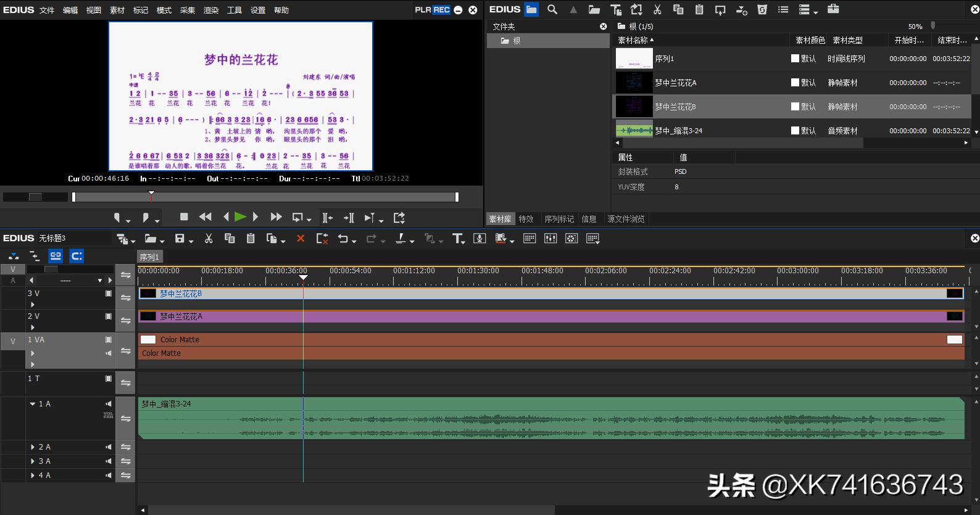Open the title creation T tool in timeline toolbar
This screenshot has width=980, height=515.
click(457, 239)
